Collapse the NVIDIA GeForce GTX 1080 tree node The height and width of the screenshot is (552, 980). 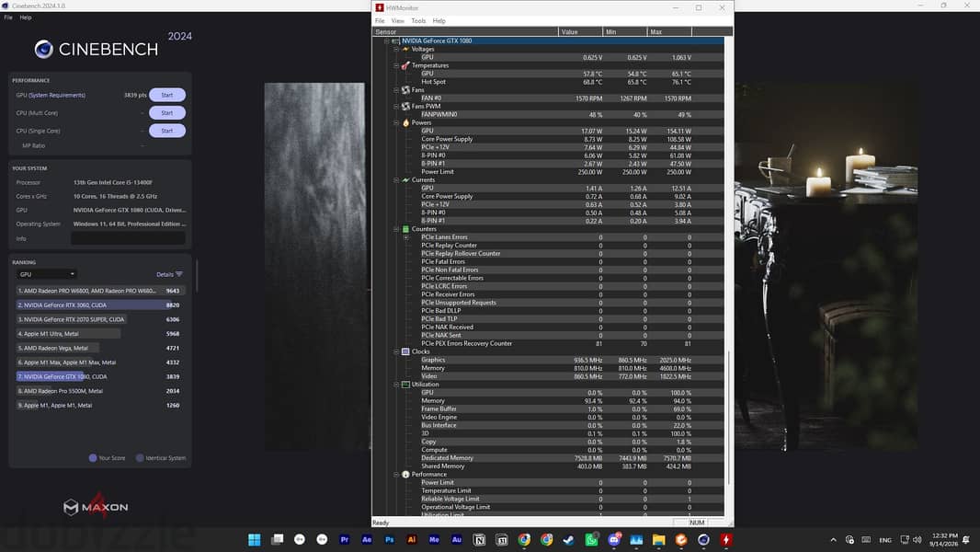coord(386,40)
